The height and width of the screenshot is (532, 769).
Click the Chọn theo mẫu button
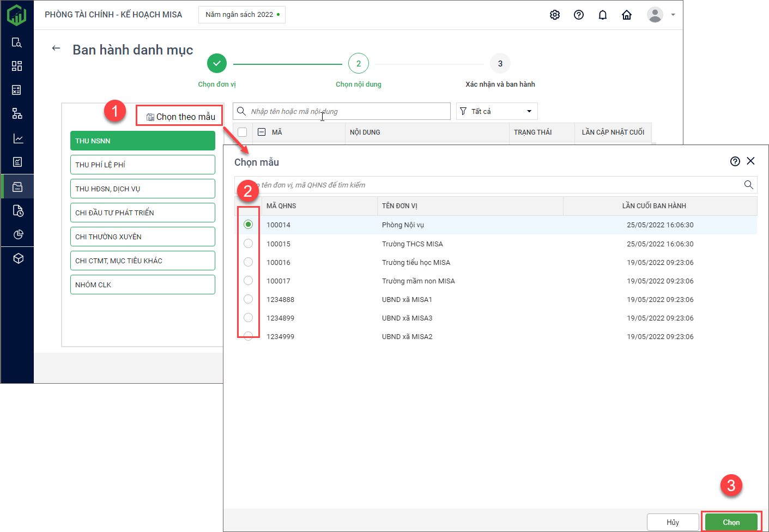pos(180,117)
